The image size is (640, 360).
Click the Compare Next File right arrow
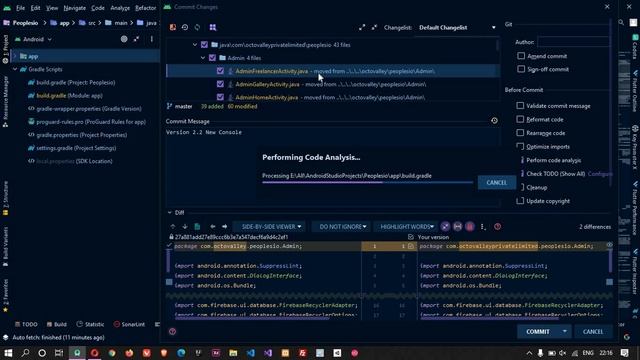[x=224, y=227]
